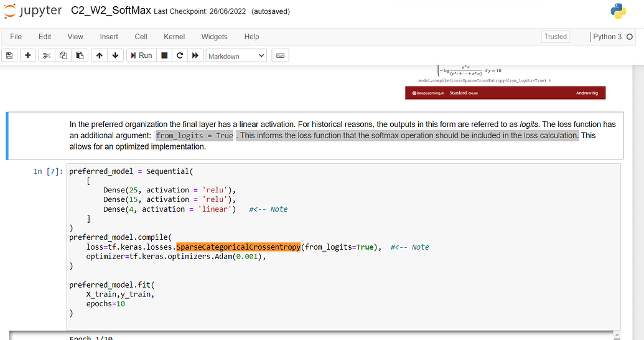Click the Trusted notebook button

(x=555, y=37)
